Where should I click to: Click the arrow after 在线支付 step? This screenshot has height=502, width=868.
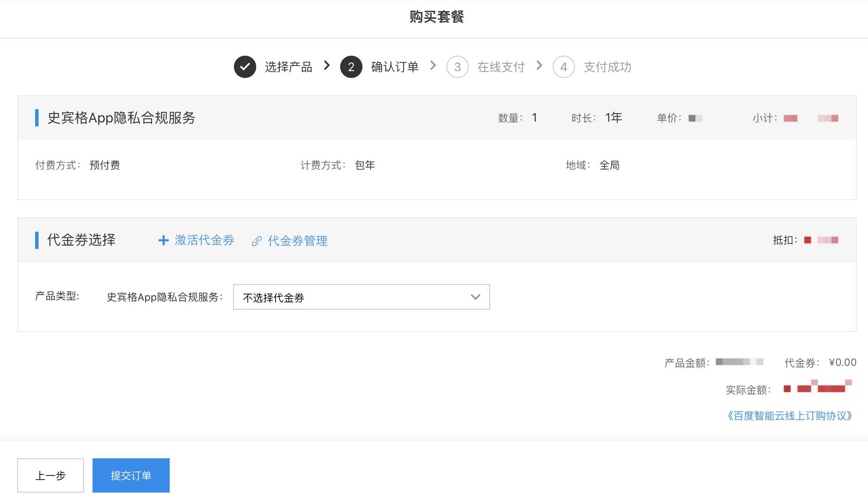[539, 66]
